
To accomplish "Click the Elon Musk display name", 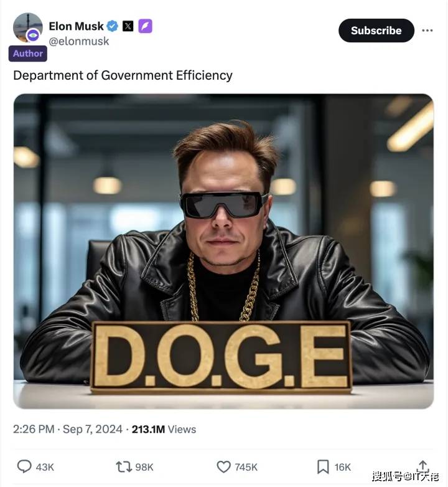I will [x=76, y=26].
